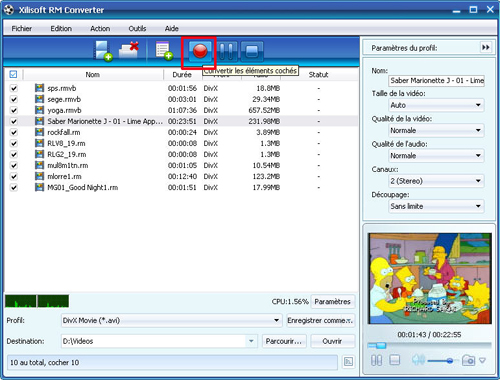Open the Canaux dropdown set to 2 (Stereo)

tap(436, 181)
